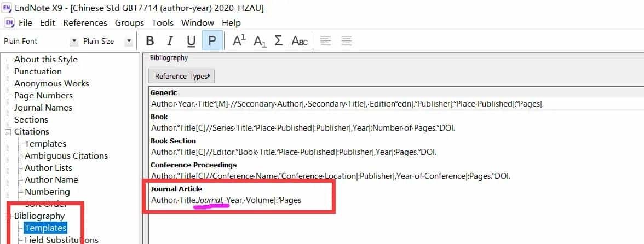Click in Conference Proceedings template line
This screenshot has height=244, width=644.
(x=330, y=176)
